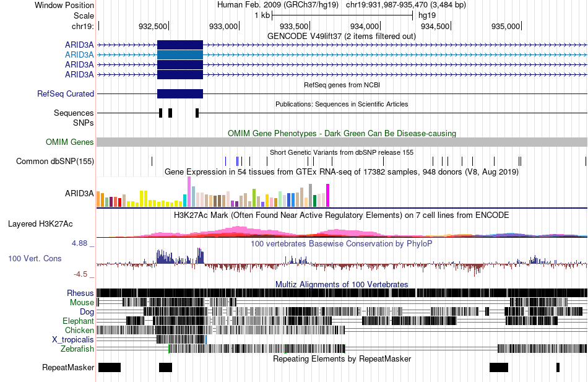Viewport: 588px width, 382px height.
Task: Click the 4.88 PhyloP axis value
Action: 79,243
